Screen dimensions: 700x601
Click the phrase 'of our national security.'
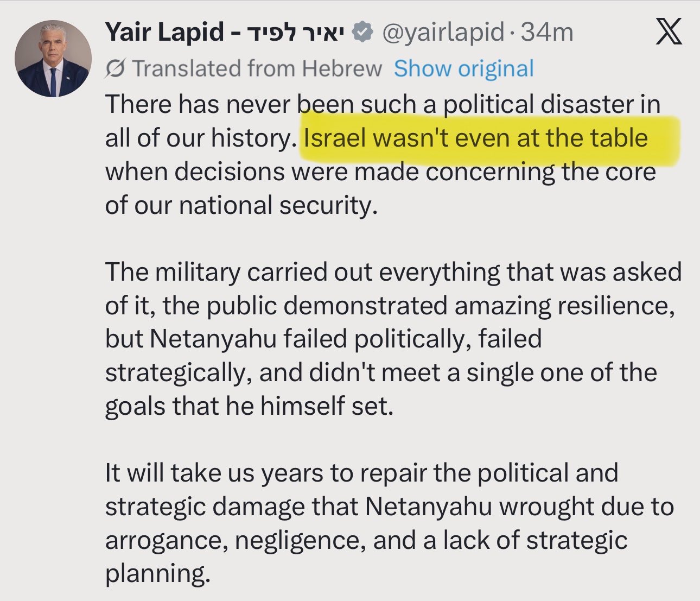[241, 206]
